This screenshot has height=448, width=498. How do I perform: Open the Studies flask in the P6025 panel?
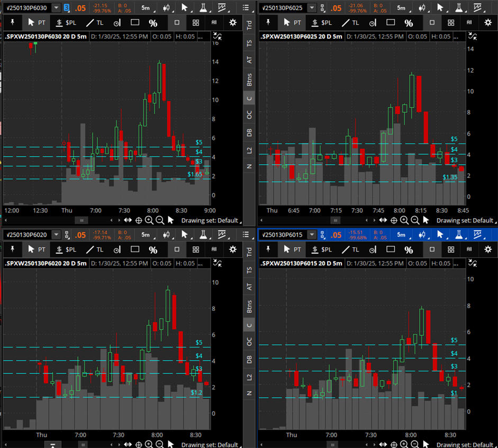(459, 7)
